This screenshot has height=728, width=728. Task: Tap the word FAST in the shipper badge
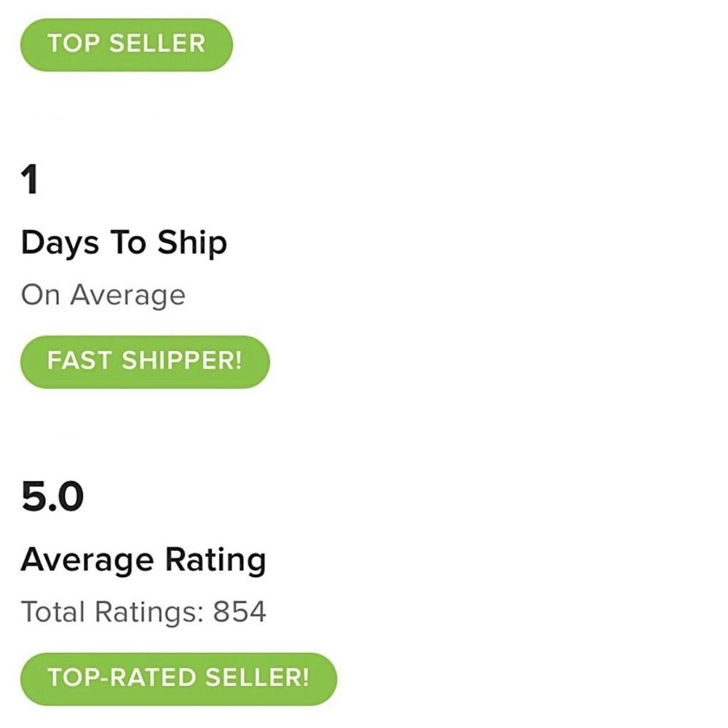click(79, 361)
